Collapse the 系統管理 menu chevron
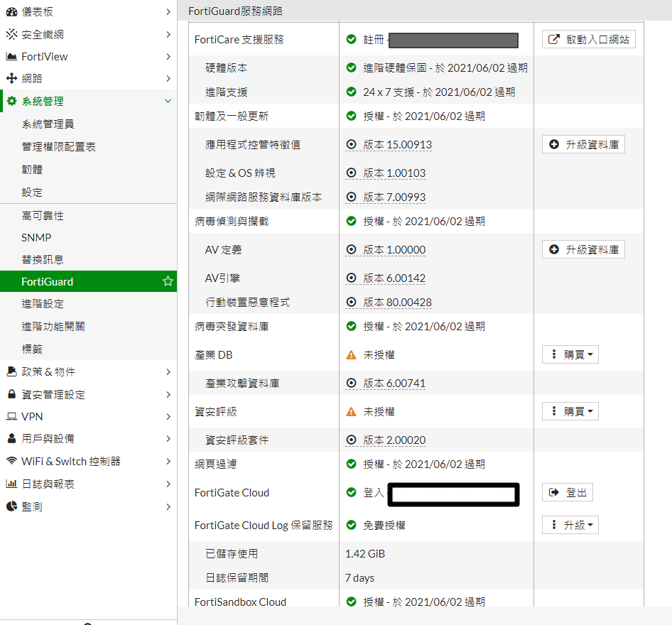The image size is (672, 625). pyautogui.click(x=168, y=101)
